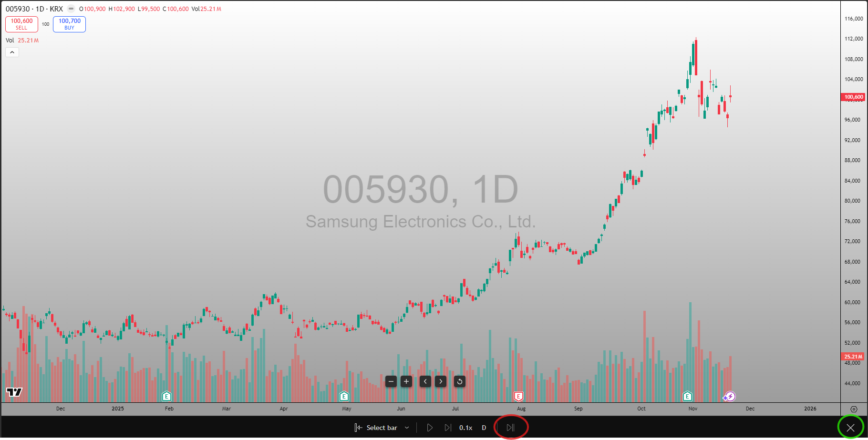868x440 pixels.
Task: Open the May earnings marker
Action: [x=344, y=396]
